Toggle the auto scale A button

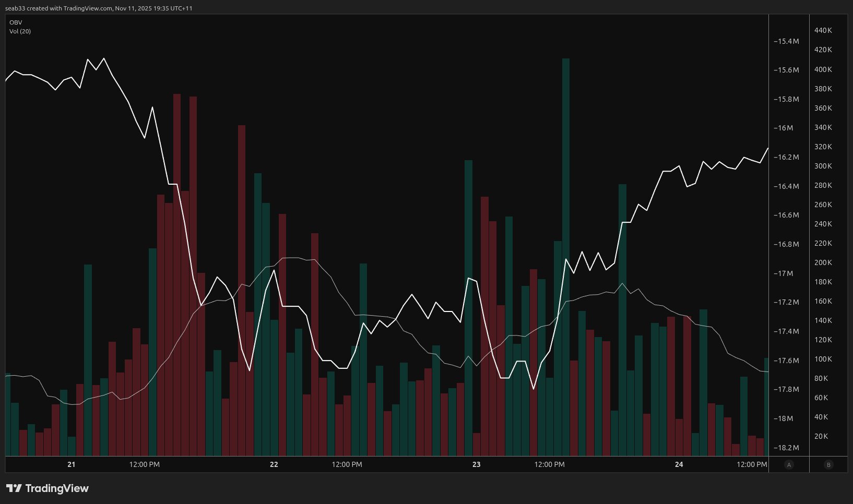click(x=789, y=465)
